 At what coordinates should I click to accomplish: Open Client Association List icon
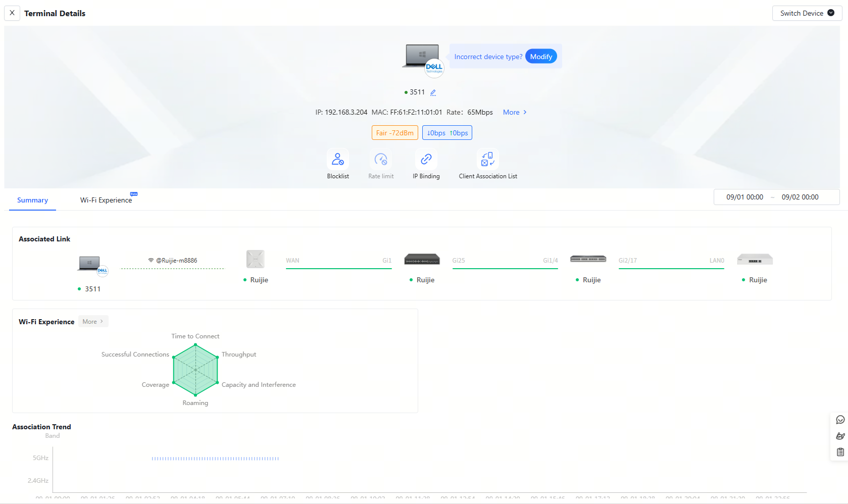coord(487,160)
